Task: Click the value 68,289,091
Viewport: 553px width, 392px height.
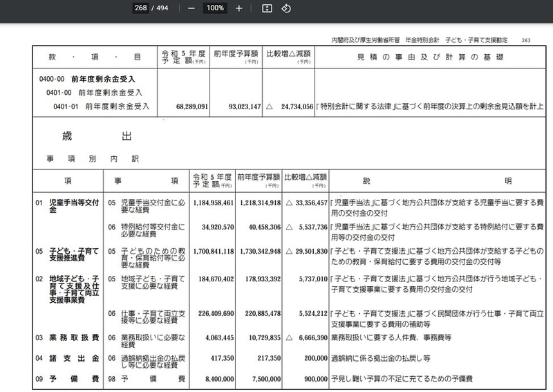Action: point(192,106)
